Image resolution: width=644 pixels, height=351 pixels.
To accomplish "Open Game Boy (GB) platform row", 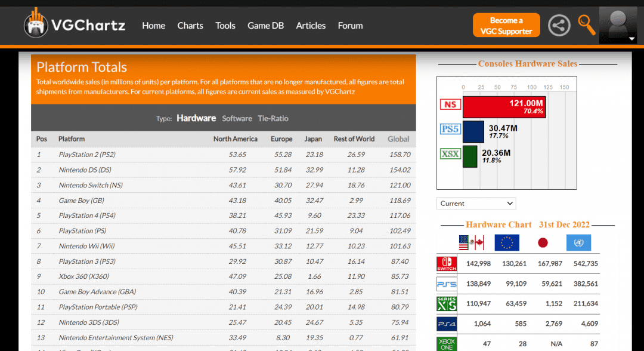I will [224, 201].
